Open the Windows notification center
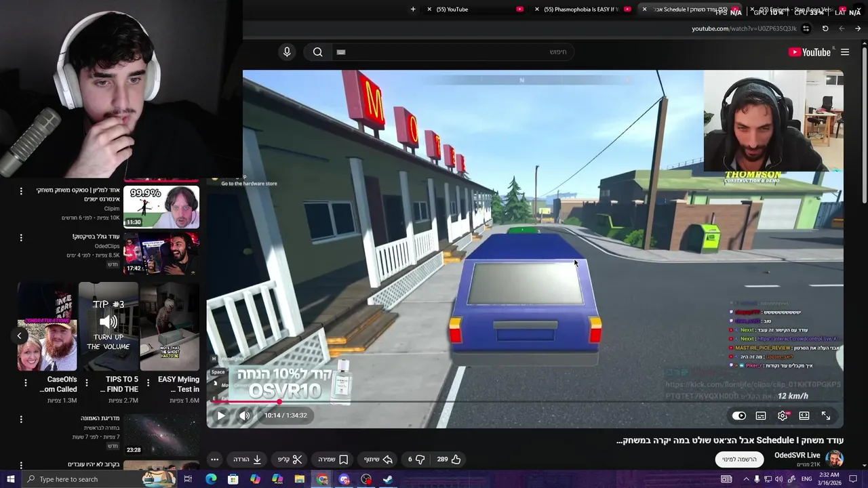This screenshot has height=488, width=868. (x=854, y=479)
